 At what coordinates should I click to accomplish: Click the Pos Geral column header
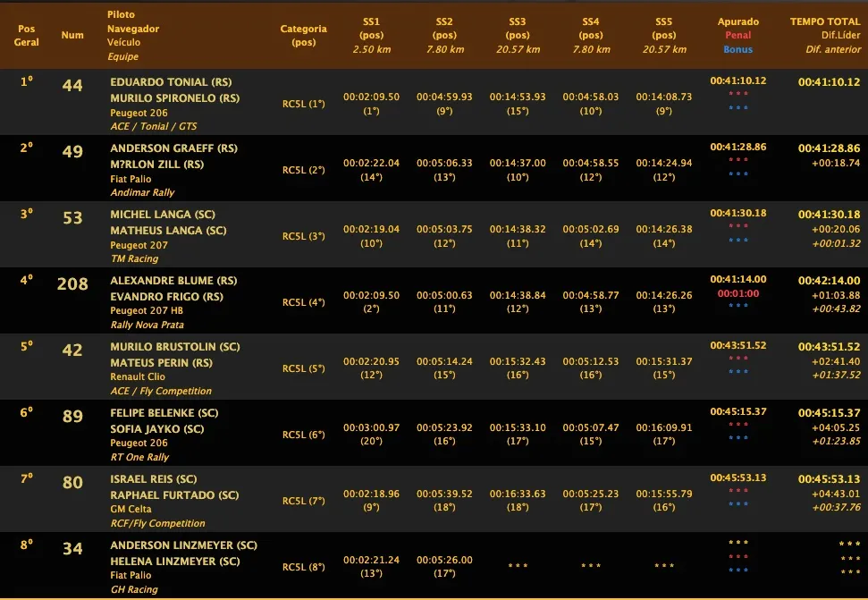point(27,36)
